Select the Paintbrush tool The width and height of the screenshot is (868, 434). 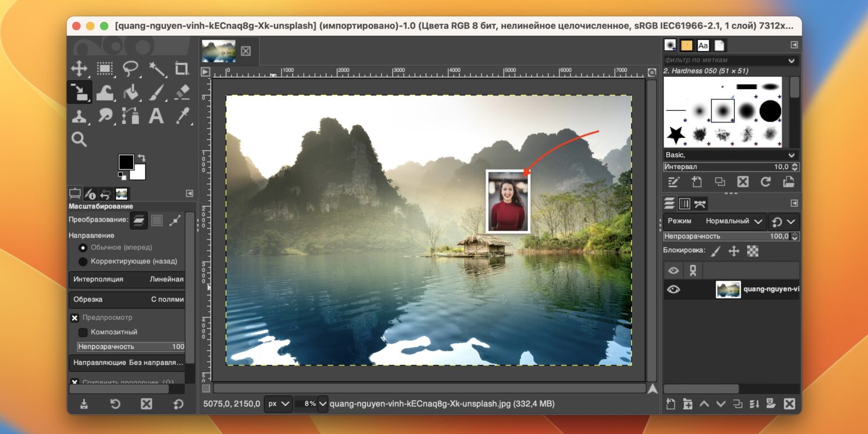[157, 92]
